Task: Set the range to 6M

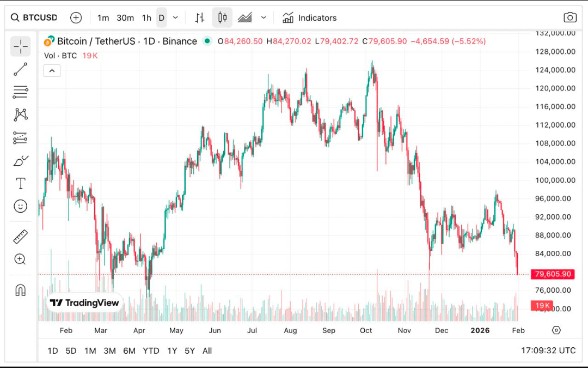Action: coord(130,351)
